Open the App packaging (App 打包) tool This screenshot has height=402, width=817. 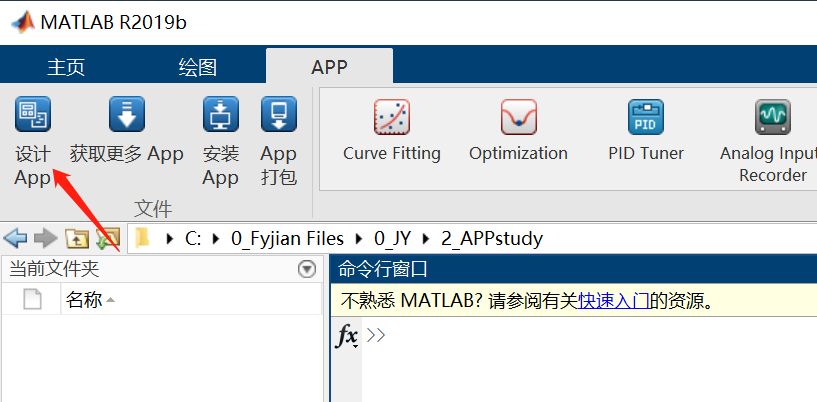(279, 141)
